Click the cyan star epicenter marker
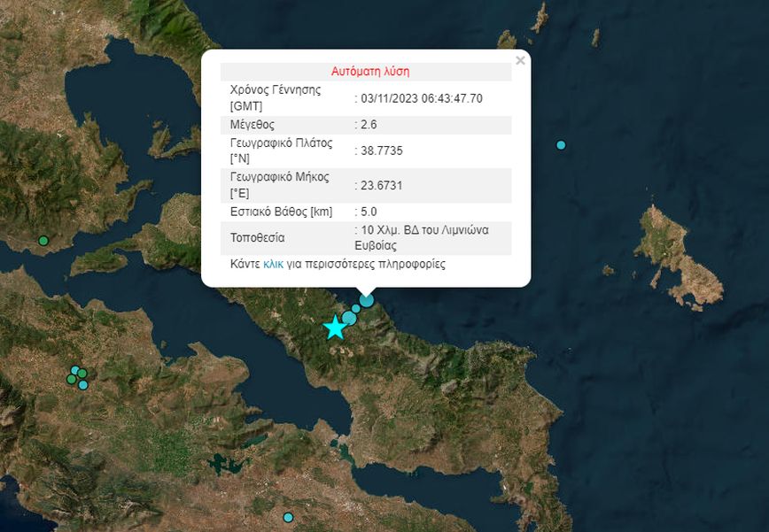The height and width of the screenshot is (532, 769). (334, 328)
